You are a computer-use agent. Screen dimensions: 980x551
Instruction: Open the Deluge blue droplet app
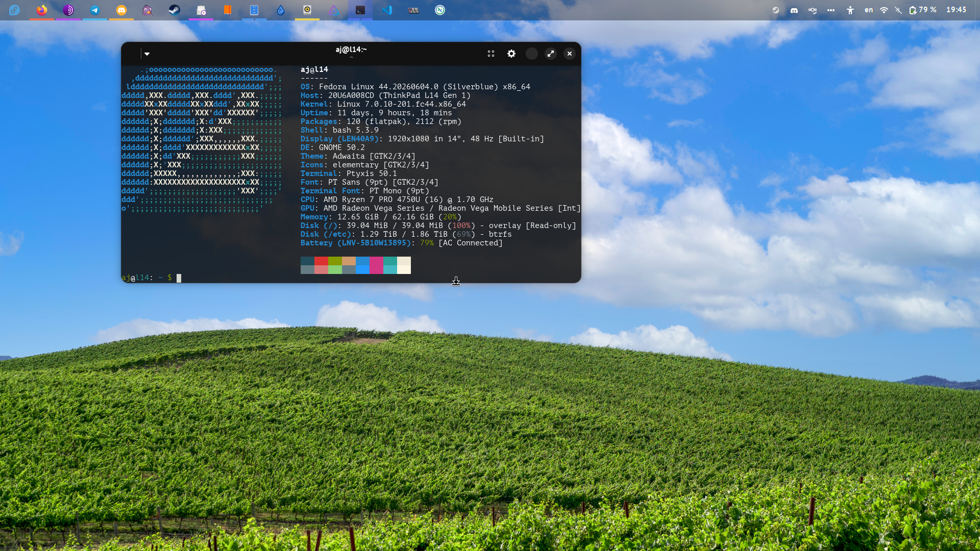click(x=281, y=10)
